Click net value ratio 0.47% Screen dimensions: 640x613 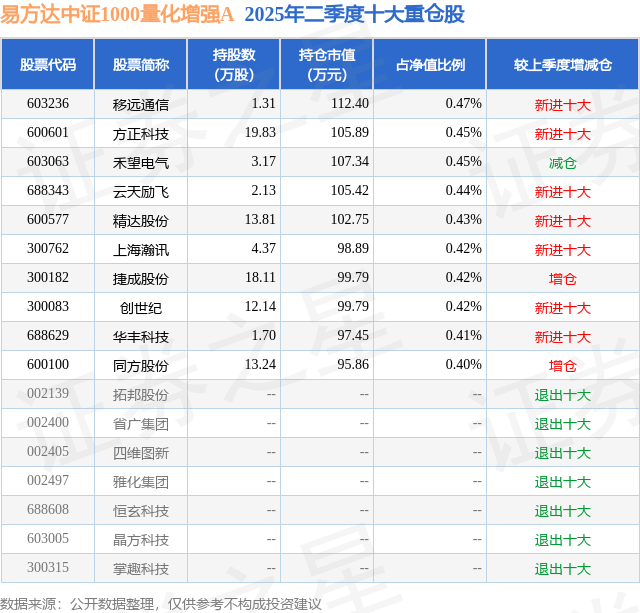[464, 104]
